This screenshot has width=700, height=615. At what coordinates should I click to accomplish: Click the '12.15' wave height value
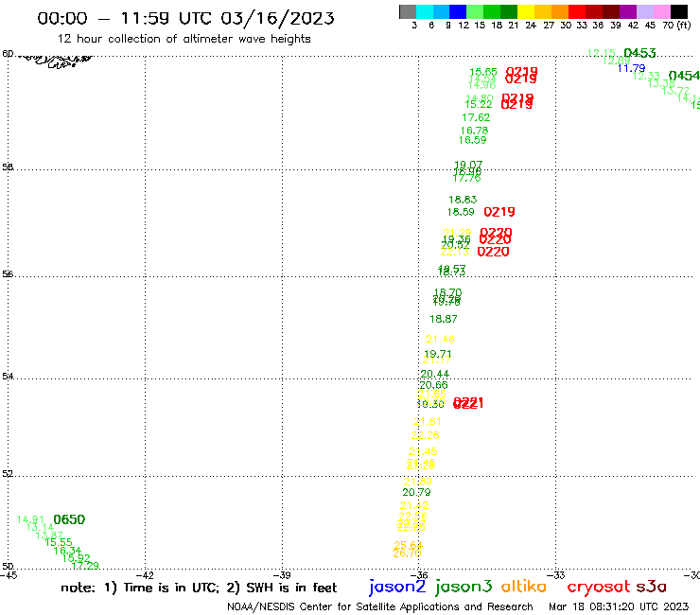pos(602,53)
